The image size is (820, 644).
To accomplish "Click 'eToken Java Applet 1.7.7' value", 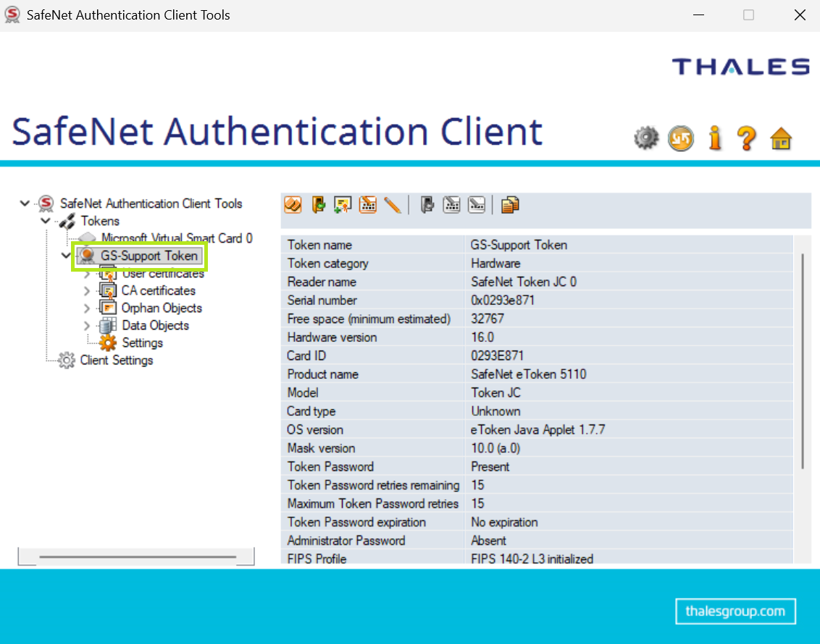I will (537, 430).
